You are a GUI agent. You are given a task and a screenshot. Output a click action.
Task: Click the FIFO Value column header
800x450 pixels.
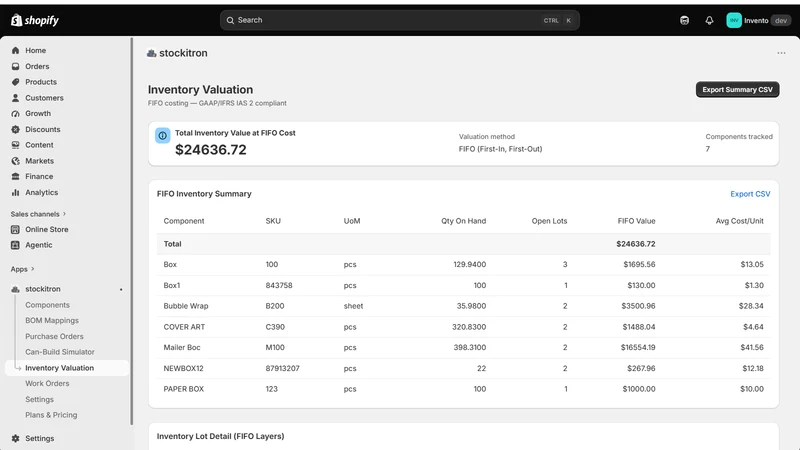pos(636,221)
